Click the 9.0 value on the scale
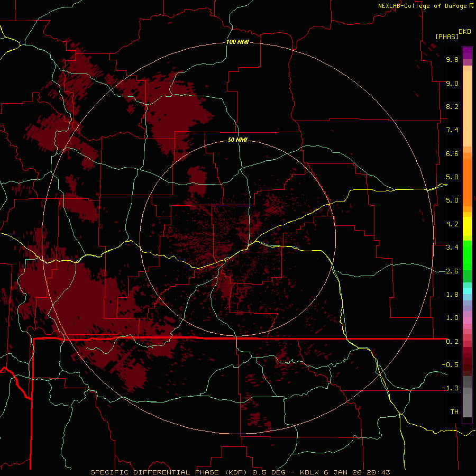Viewport: 476px width, 476px height. click(452, 83)
